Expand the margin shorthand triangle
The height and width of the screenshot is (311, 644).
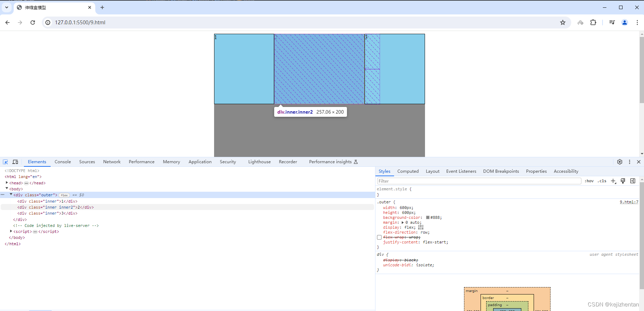[x=403, y=222]
